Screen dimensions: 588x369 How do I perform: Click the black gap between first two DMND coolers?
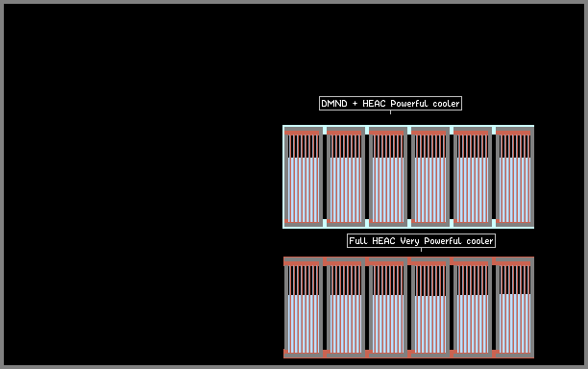[325, 177]
